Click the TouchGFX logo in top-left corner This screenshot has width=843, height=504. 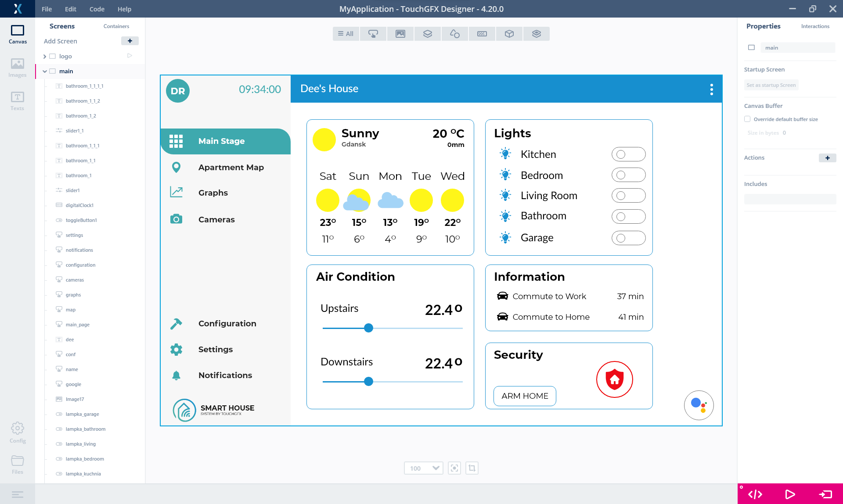point(18,9)
